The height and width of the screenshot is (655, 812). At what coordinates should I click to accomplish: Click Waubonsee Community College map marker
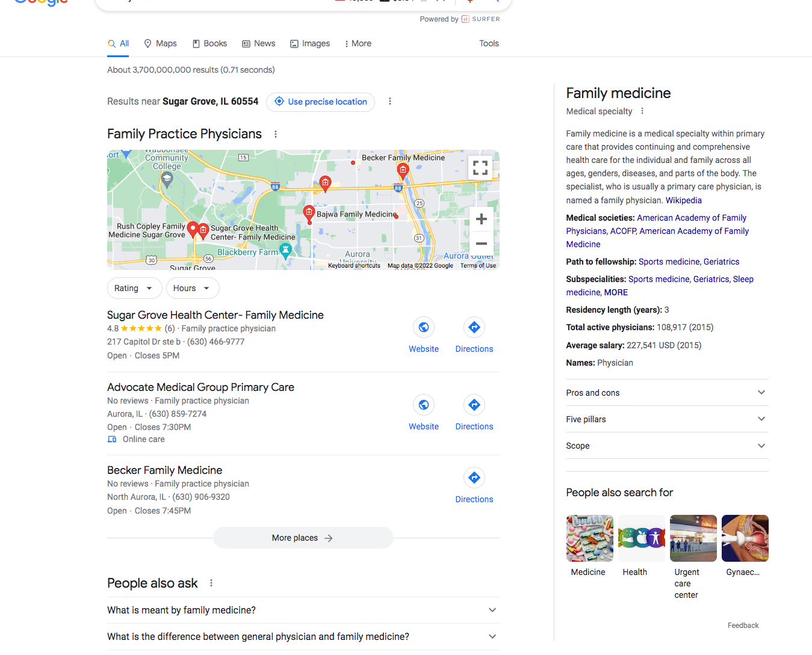(167, 178)
